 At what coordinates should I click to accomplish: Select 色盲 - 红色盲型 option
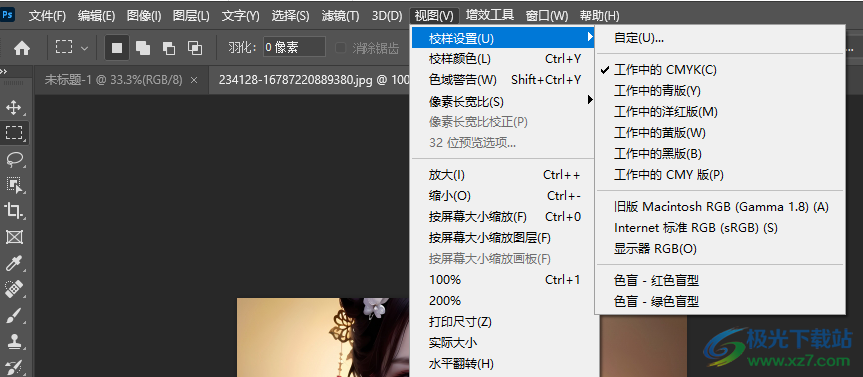pyautogui.click(x=720, y=281)
